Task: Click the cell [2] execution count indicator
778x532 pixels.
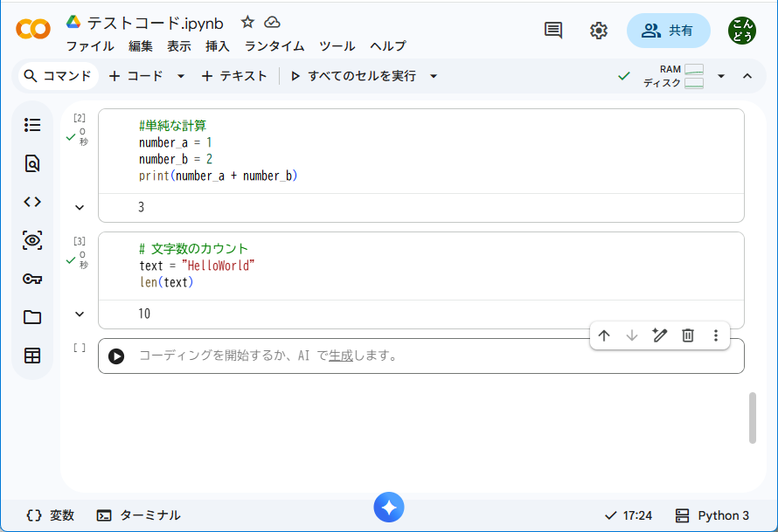Action: (80, 118)
